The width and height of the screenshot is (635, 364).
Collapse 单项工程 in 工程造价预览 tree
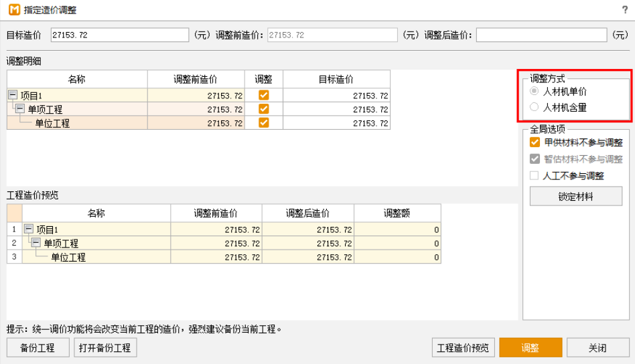[x=36, y=243]
